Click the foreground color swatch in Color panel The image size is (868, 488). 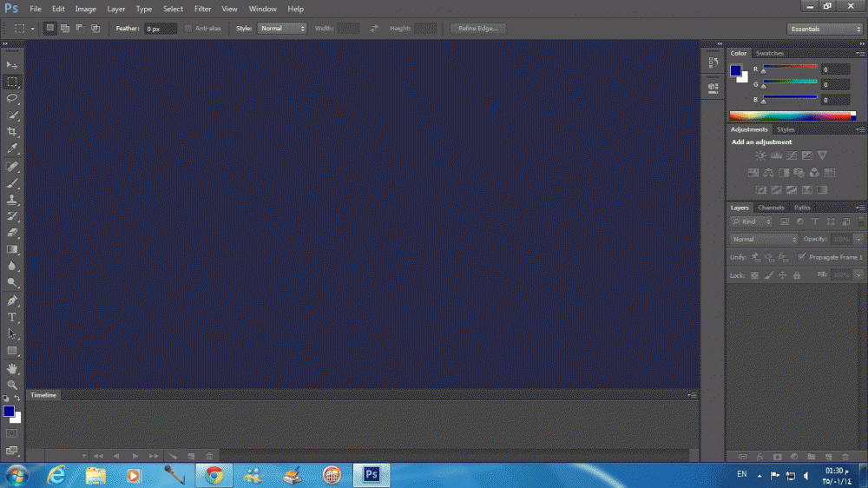735,70
